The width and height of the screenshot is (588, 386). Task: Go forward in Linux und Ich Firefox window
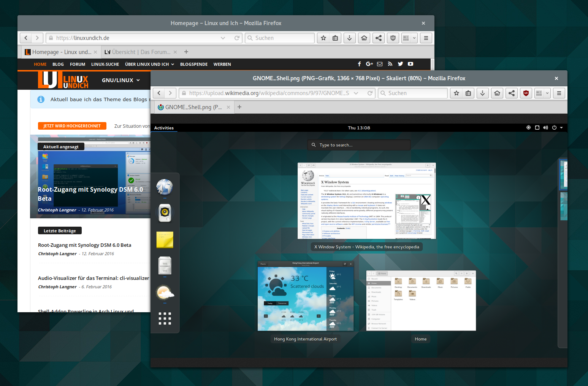pyautogui.click(x=37, y=38)
